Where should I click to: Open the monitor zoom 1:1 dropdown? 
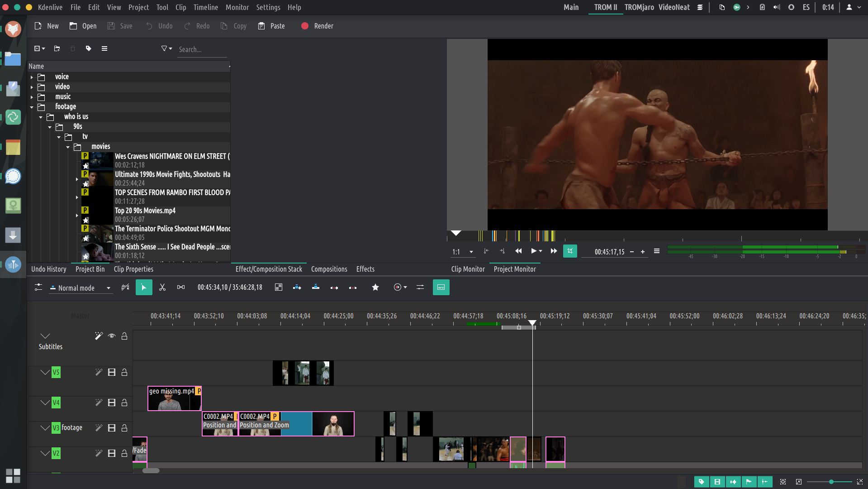click(463, 252)
